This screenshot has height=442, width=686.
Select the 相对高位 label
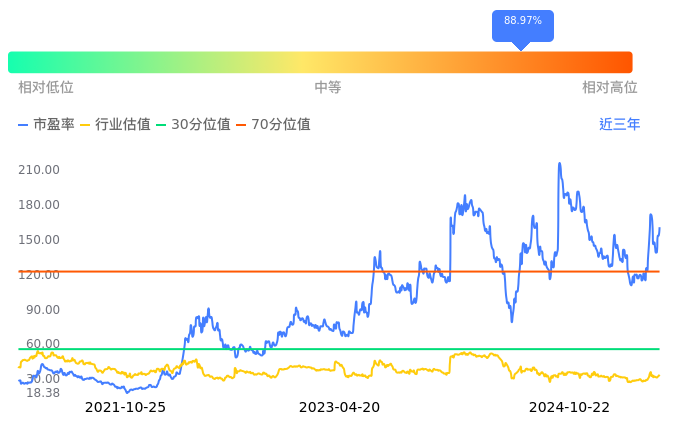[x=610, y=88]
